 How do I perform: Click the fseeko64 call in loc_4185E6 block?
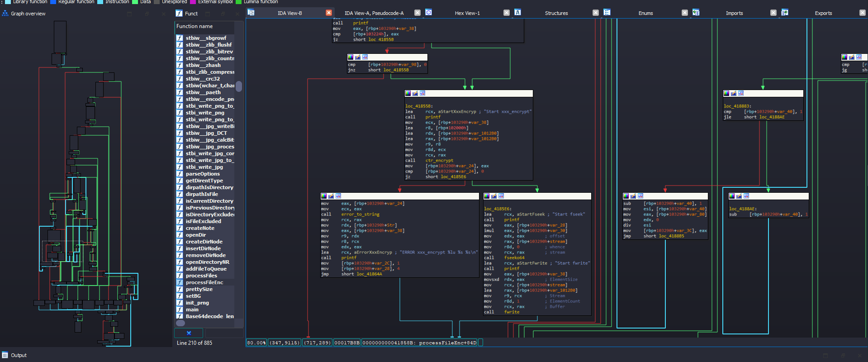(514, 257)
